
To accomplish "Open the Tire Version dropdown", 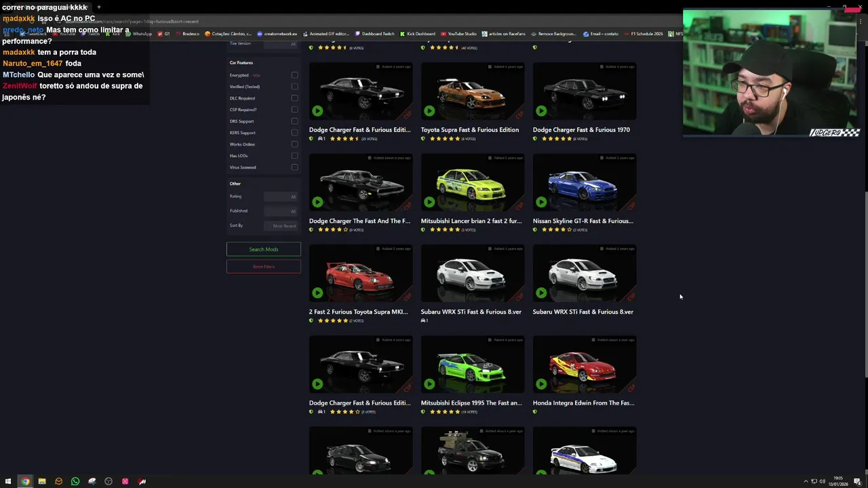I will click(281, 44).
